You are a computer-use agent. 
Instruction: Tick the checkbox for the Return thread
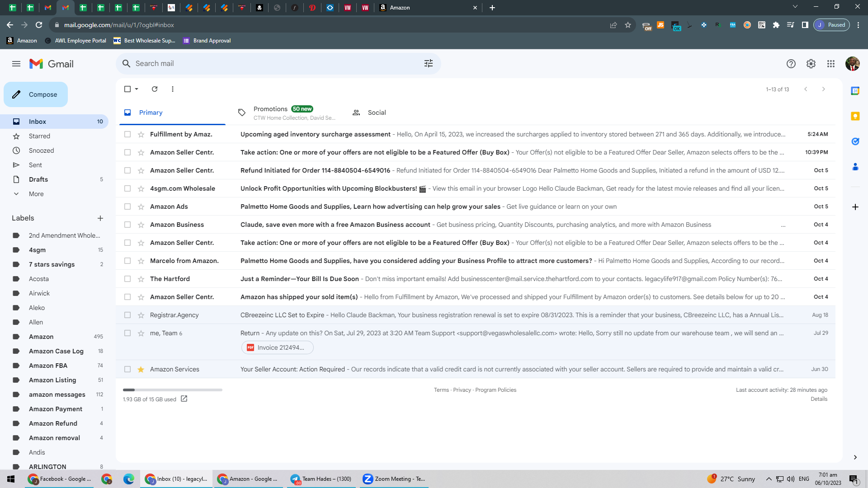(127, 333)
